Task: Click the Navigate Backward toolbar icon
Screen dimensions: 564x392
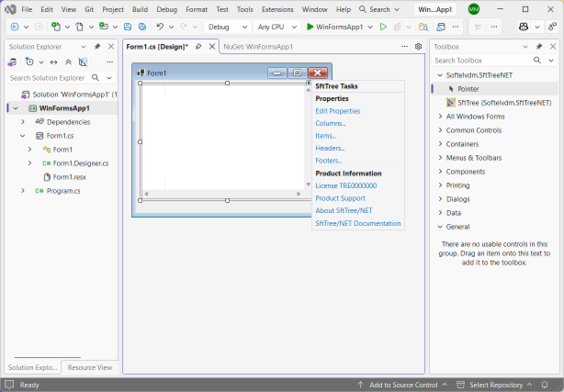Action: 15,27
